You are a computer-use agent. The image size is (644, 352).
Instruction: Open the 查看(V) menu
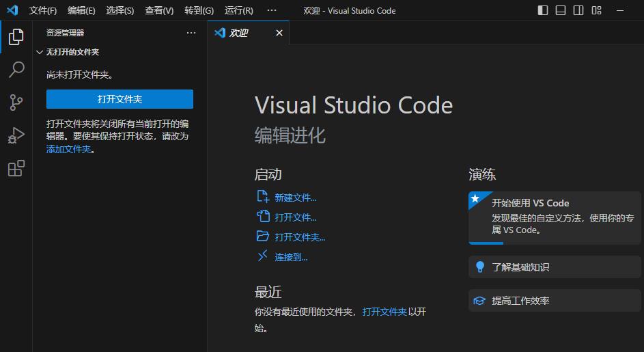point(159,11)
